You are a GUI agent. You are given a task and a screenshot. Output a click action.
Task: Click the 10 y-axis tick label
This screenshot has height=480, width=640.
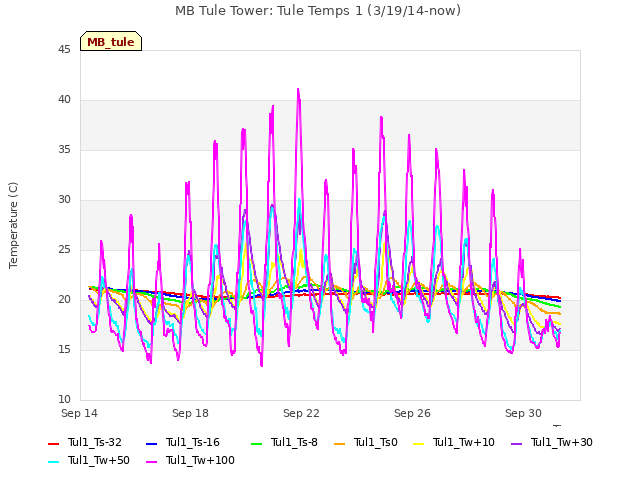[x=64, y=400]
